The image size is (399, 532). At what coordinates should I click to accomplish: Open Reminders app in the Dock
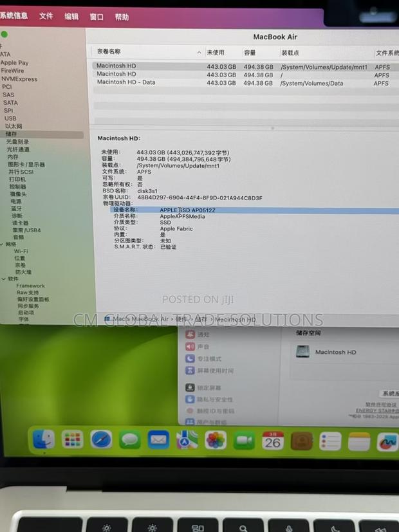click(x=330, y=441)
